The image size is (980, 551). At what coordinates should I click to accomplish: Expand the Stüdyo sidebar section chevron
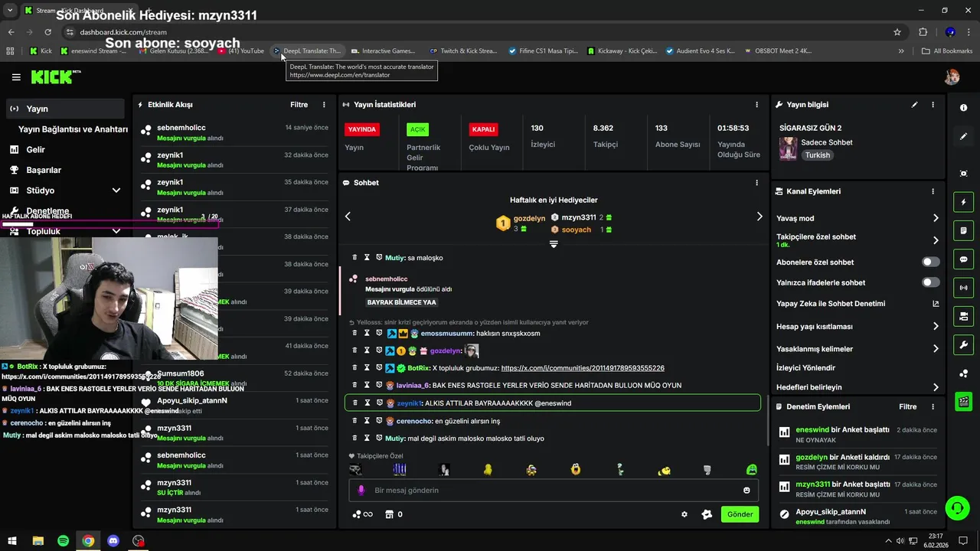(116, 191)
